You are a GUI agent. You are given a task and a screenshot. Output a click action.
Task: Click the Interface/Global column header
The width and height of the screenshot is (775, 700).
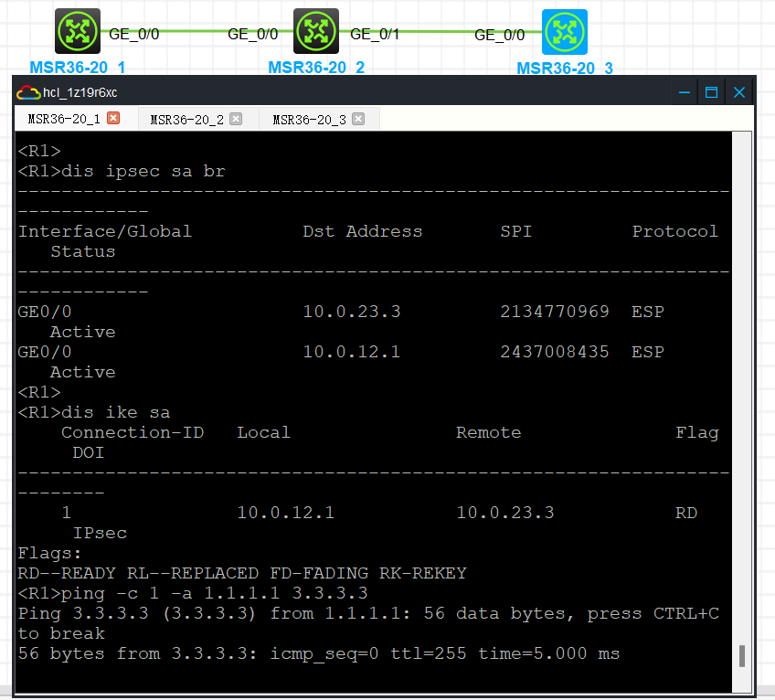105,231
